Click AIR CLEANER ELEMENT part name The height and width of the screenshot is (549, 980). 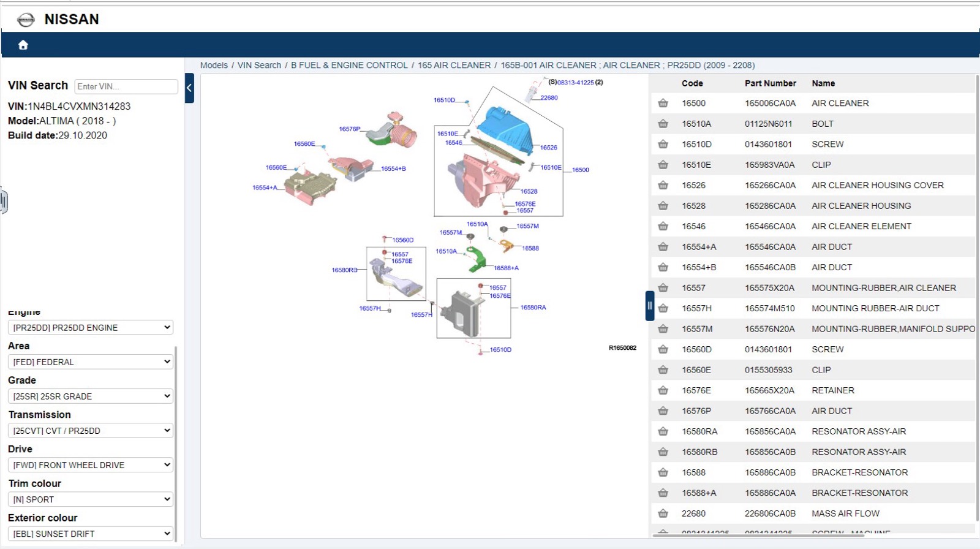861,227
